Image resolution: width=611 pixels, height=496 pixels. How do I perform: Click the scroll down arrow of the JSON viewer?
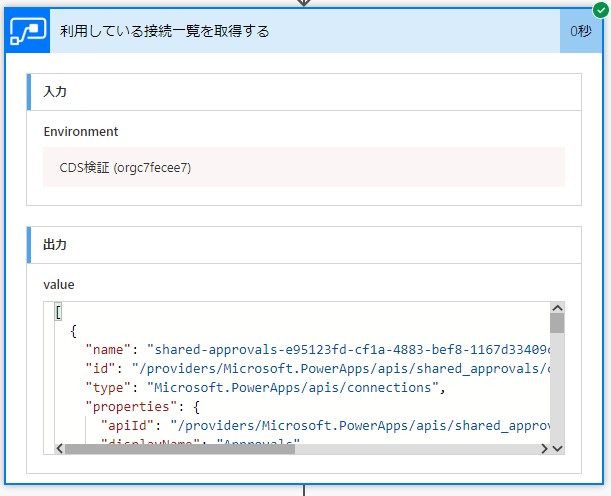557,449
